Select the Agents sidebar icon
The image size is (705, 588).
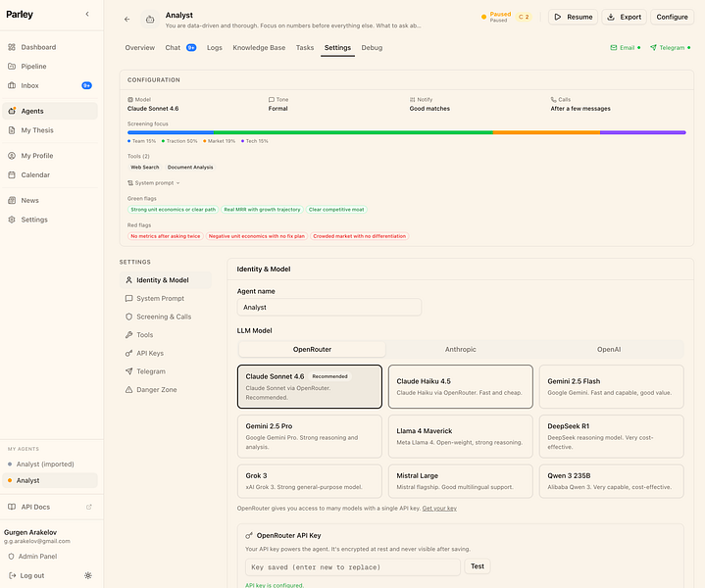click(x=12, y=111)
